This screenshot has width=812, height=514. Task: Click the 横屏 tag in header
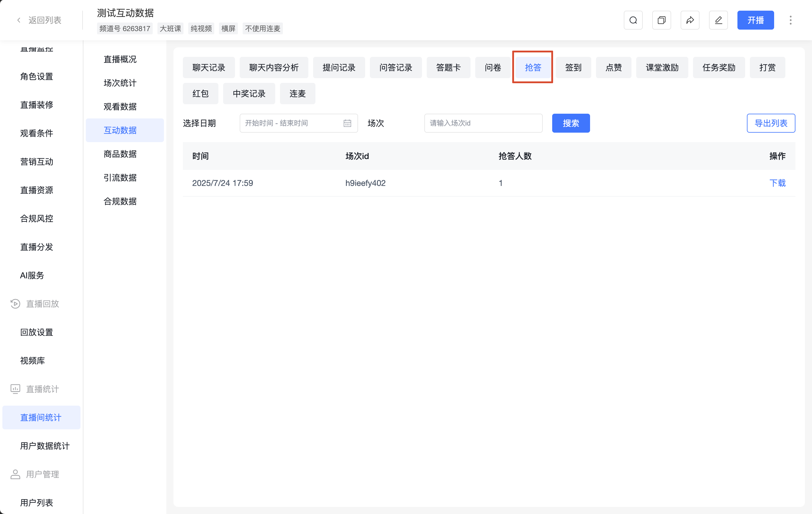pyautogui.click(x=228, y=29)
